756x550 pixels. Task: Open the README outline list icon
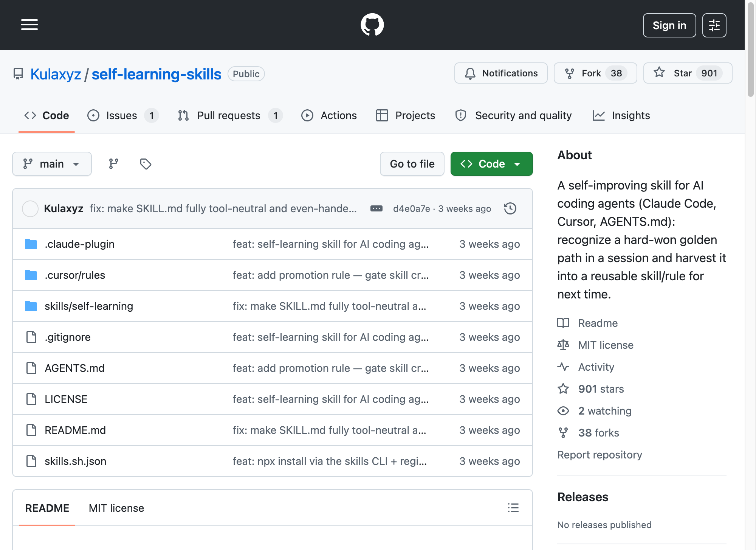513,508
